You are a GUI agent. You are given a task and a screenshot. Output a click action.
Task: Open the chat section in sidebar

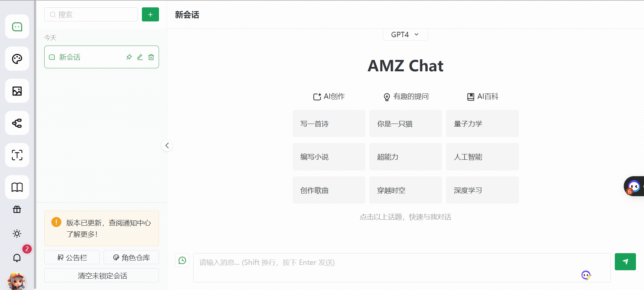click(x=17, y=27)
